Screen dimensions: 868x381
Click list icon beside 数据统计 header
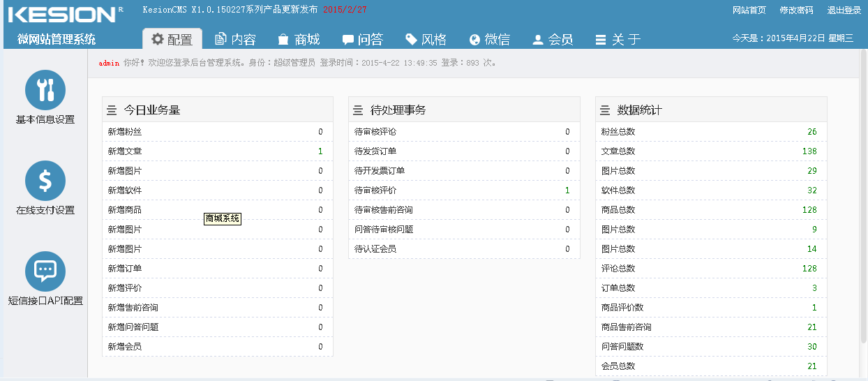click(605, 110)
